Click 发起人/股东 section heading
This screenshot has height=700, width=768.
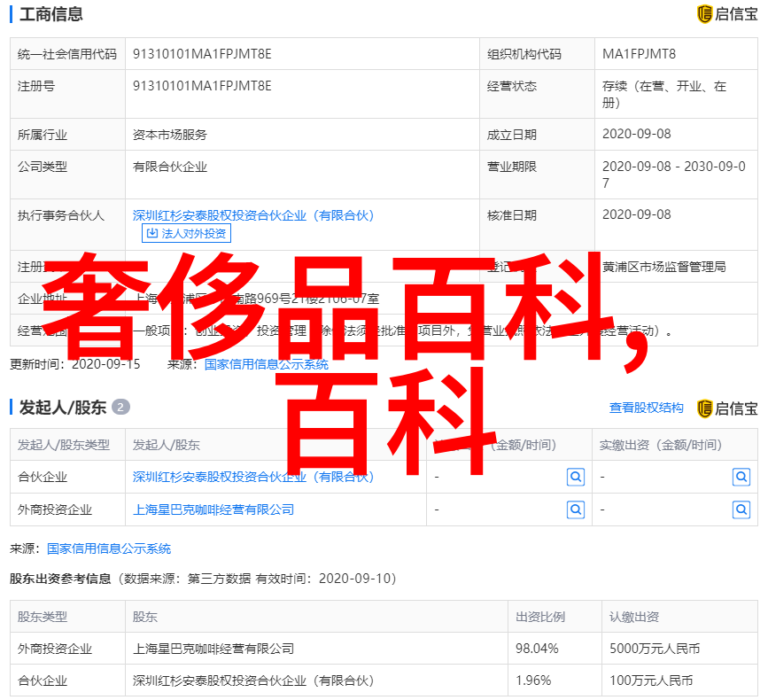pyautogui.click(x=63, y=408)
